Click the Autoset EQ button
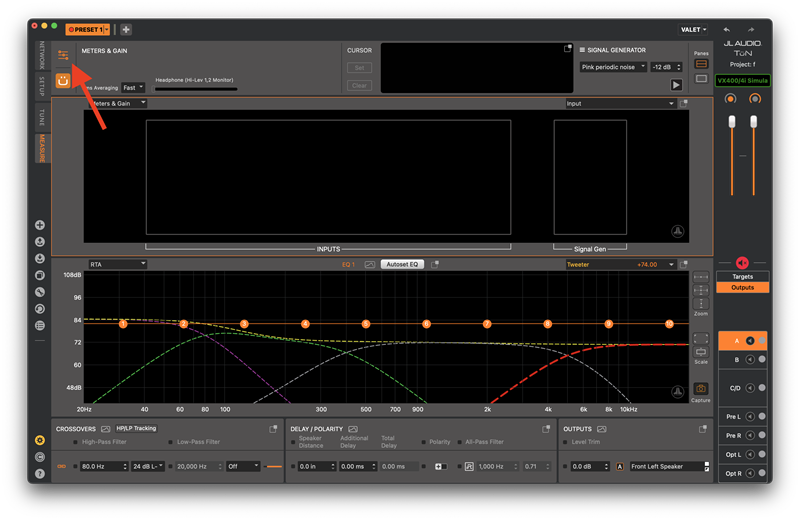Viewport: 800px width, 520px height. [x=402, y=264]
